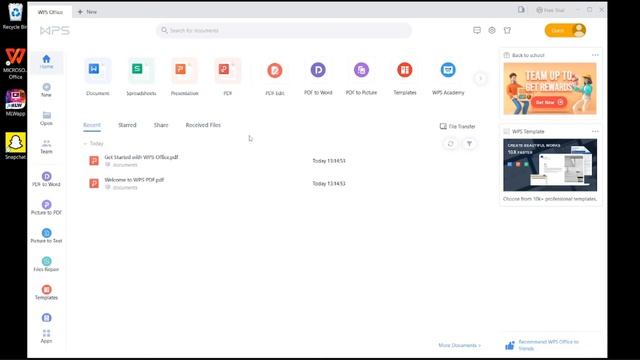Switch to the Received Files tab
The height and width of the screenshot is (360, 640).
point(203,125)
